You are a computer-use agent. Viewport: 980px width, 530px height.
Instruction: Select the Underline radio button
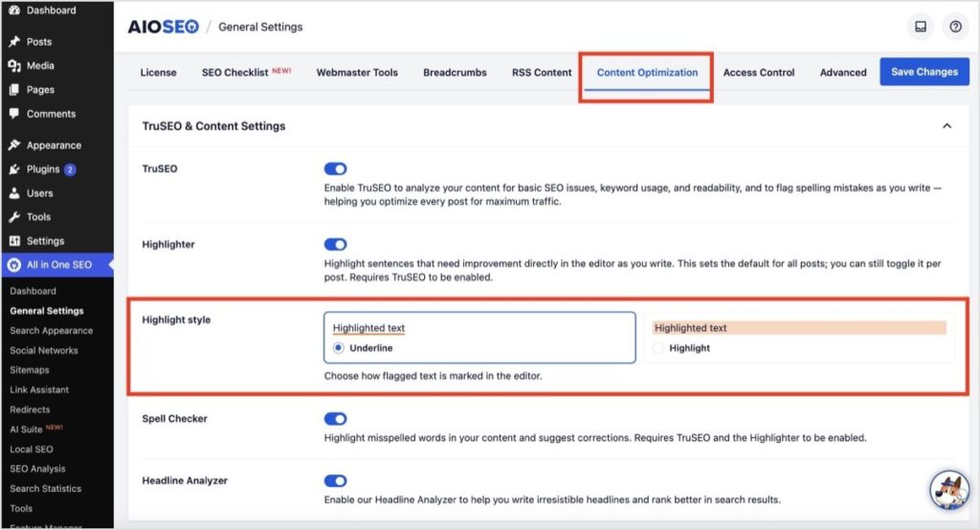(338, 348)
